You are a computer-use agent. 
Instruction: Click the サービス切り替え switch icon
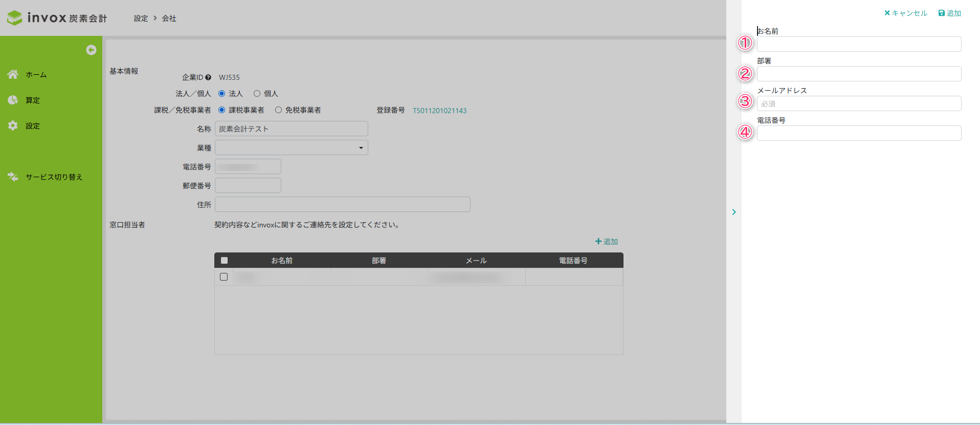point(13,177)
